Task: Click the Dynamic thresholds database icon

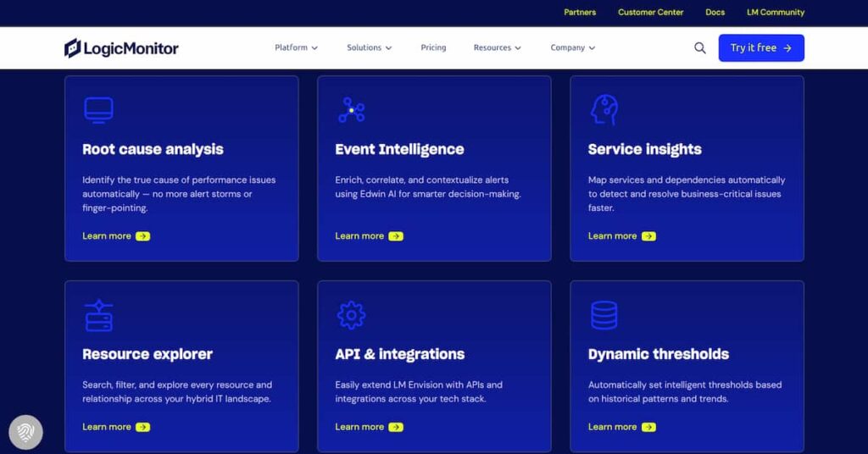Action: pyautogui.click(x=604, y=315)
